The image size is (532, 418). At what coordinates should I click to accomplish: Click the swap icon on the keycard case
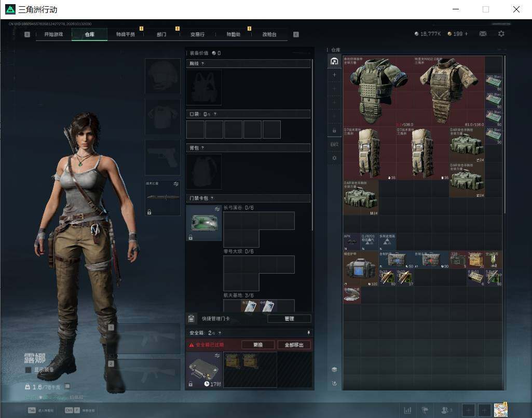pos(217,209)
